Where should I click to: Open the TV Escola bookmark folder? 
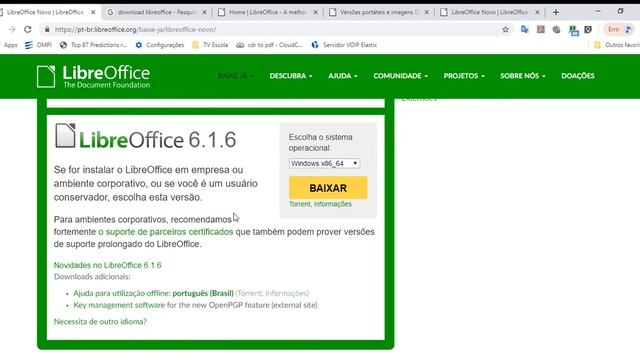tap(210, 45)
